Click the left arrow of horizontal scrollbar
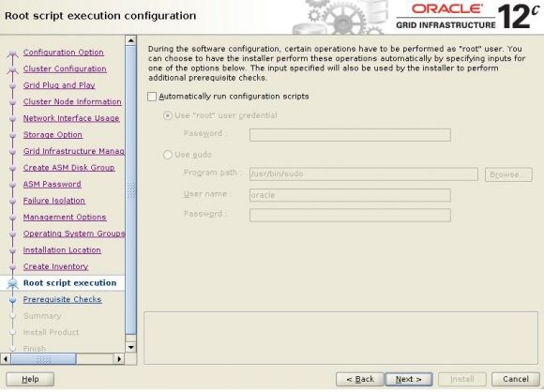Viewport: 544px width, 392px height. [6, 358]
